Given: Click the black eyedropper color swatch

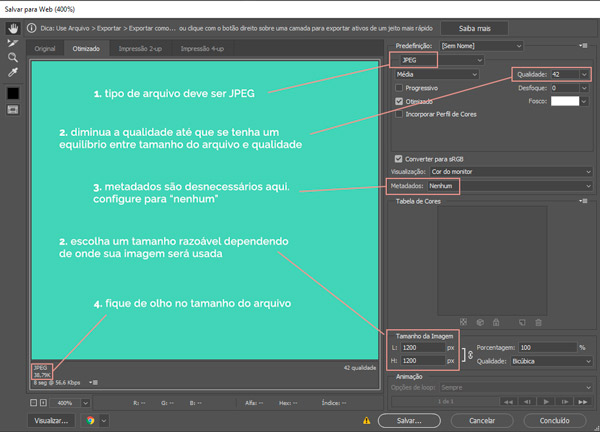Looking at the screenshot, I should [x=13, y=93].
